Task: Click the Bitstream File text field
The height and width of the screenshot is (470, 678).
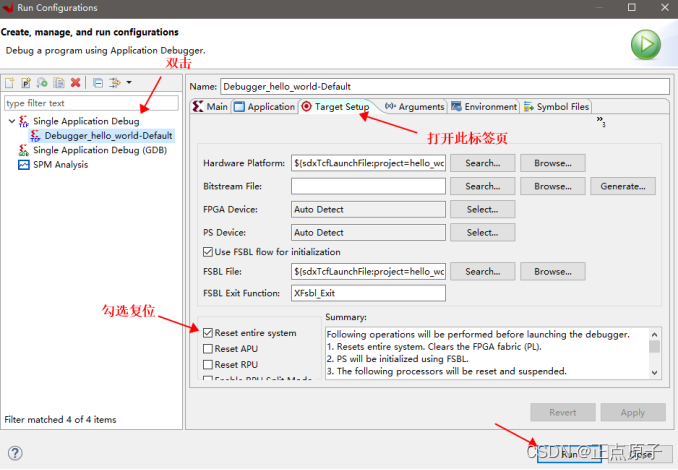Action: [x=368, y=186]
